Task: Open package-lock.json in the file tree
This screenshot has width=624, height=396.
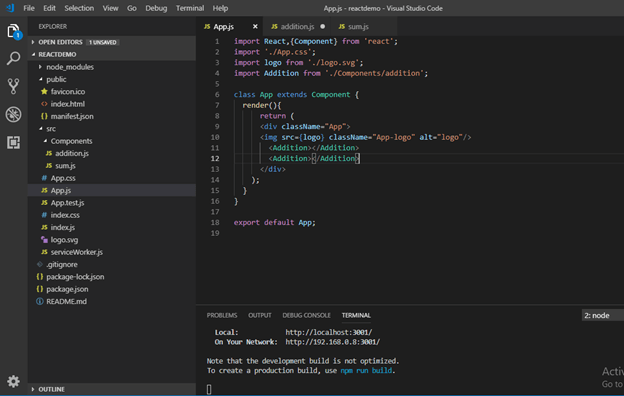Action: [75, 277]
